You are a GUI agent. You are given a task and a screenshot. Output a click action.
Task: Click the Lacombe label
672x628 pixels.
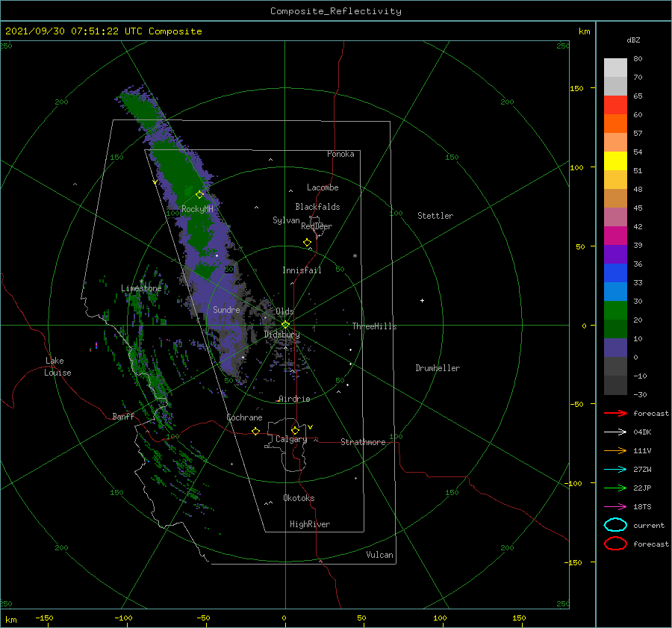pyautogui.click(x=323, y=187)
